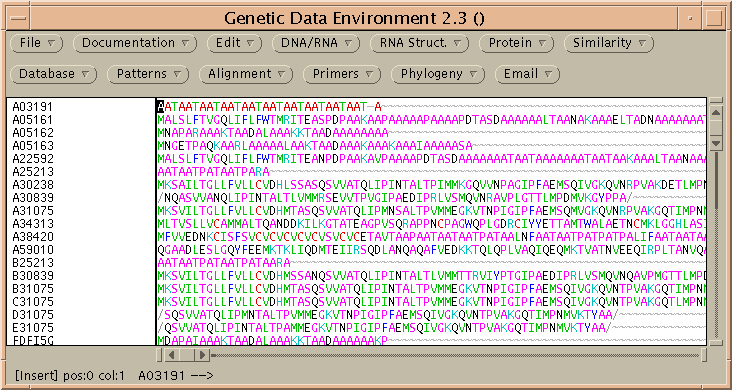Click the Alignment menu button
This screenshot has height=390, width=732.
click(x=246, y=74)
